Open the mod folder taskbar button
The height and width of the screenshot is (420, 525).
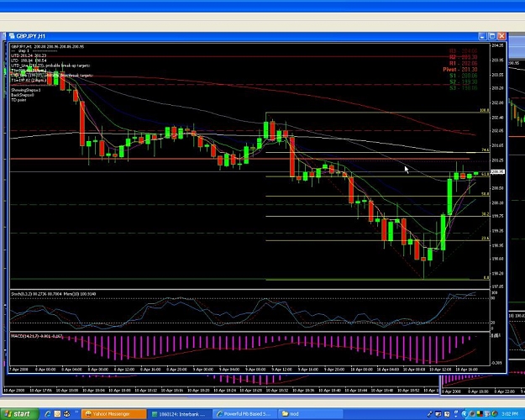311,414
